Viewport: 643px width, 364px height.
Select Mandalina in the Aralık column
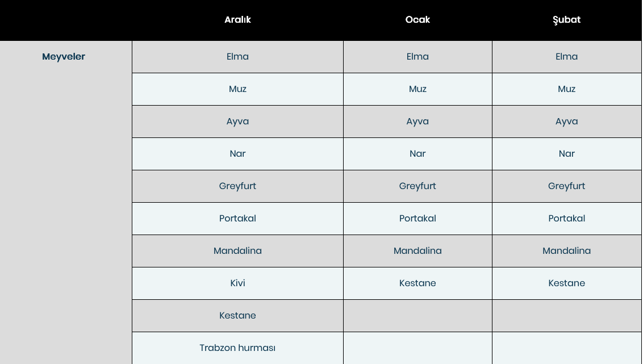click(237, 251)
